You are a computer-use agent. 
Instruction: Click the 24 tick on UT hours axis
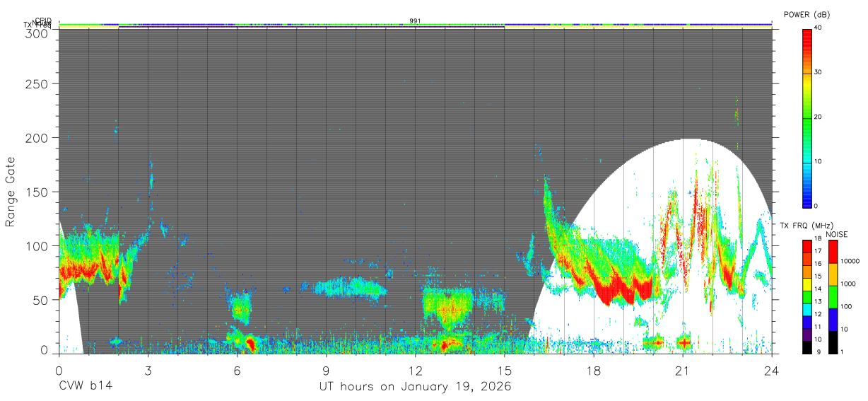(x=772, y=369)
